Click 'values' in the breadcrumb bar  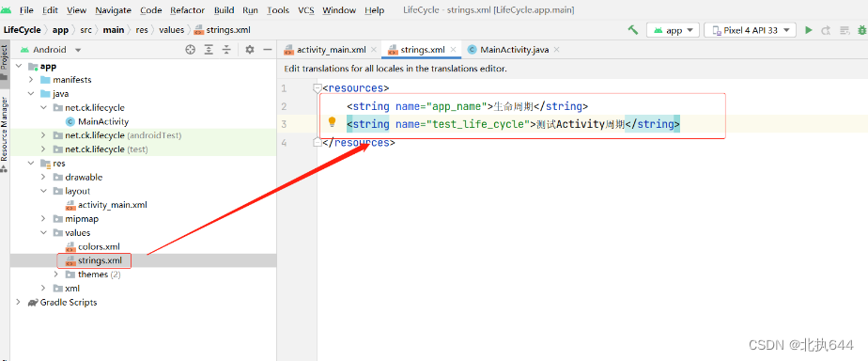click(172, 30)
